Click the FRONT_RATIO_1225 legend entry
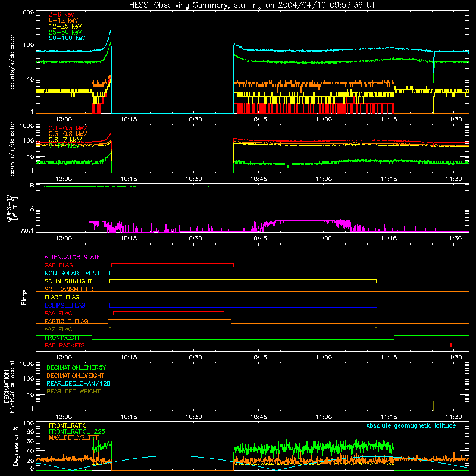The width and height of the screenshot is (476, 476). pos(77,431)
